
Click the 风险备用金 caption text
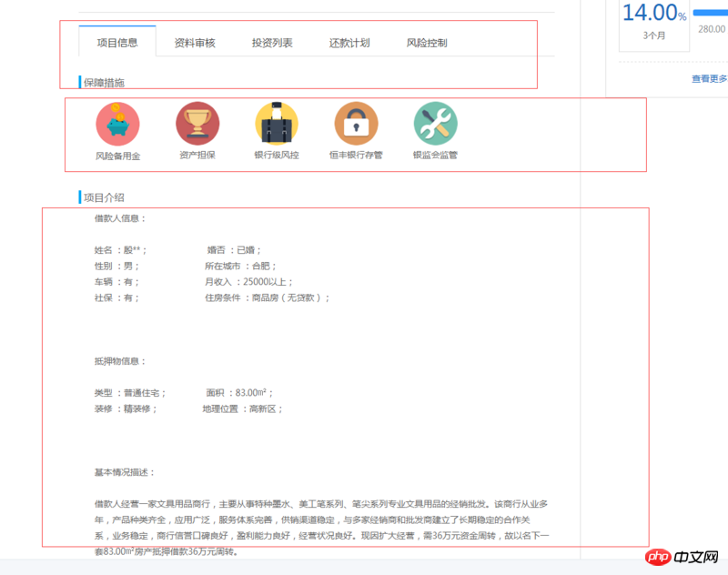coord(118,156)
